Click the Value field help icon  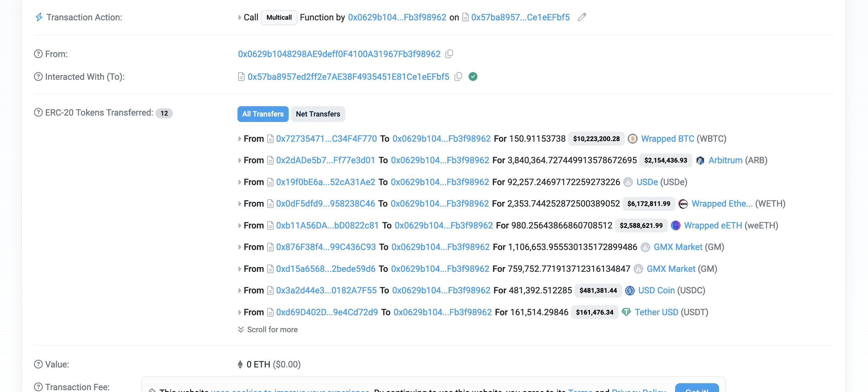(x=39, y=364)
